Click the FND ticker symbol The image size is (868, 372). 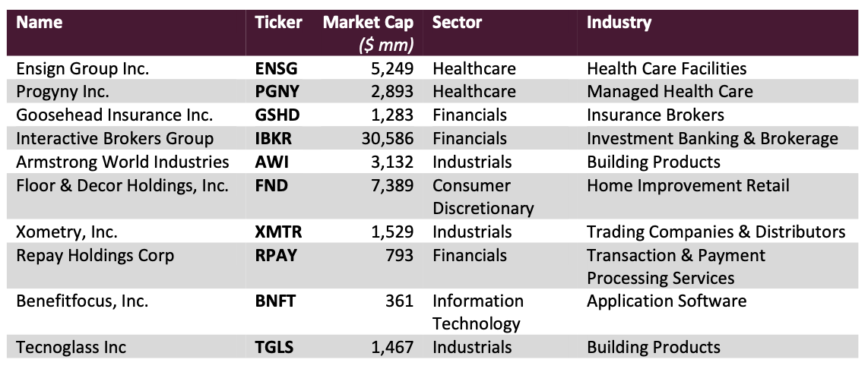271,186
